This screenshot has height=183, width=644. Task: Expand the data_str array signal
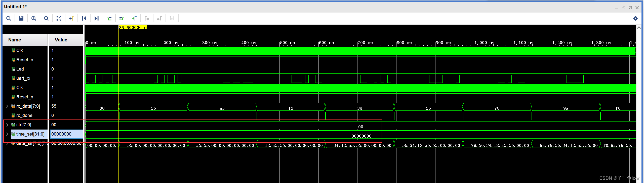(7, 143)
